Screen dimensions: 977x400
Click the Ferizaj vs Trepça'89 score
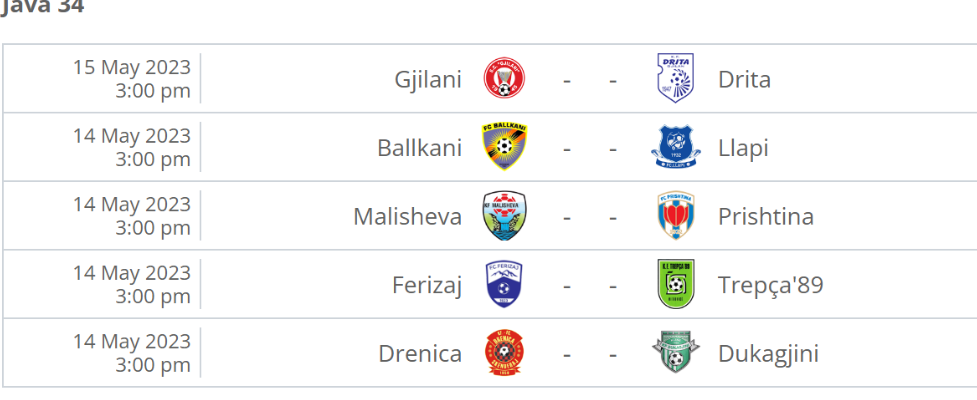[x=589, y=285]
